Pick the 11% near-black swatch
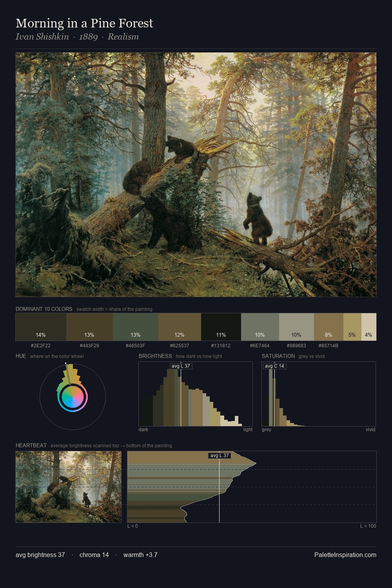Viewport: 392px width, 588px height. 221,327
